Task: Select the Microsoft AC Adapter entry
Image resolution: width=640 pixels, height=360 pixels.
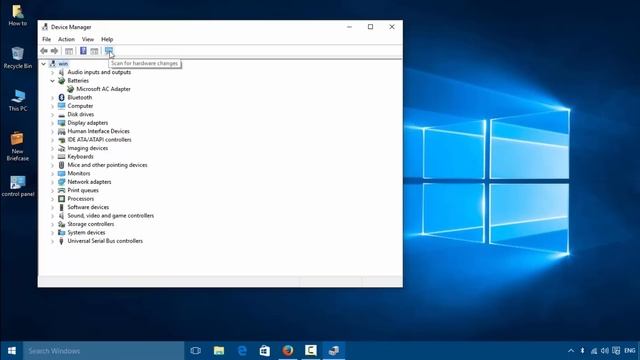Action: [x=103, y=89]
